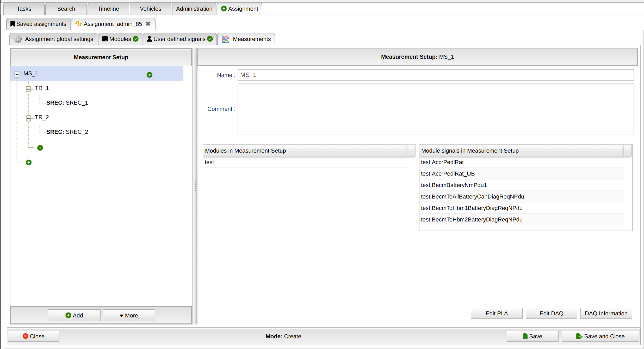Viewport: 644px width, 349px height.
Task: Switch to Modules tab
Action: pos(120,39)
